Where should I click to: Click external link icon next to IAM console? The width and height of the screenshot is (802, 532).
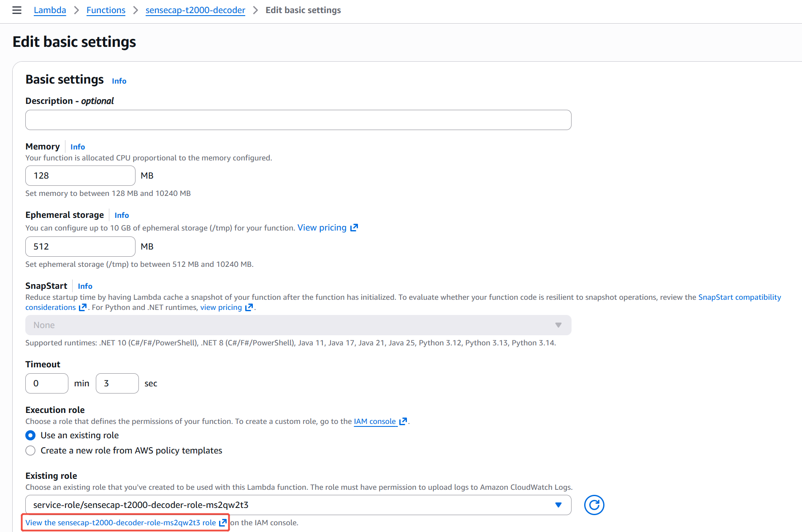403,421
